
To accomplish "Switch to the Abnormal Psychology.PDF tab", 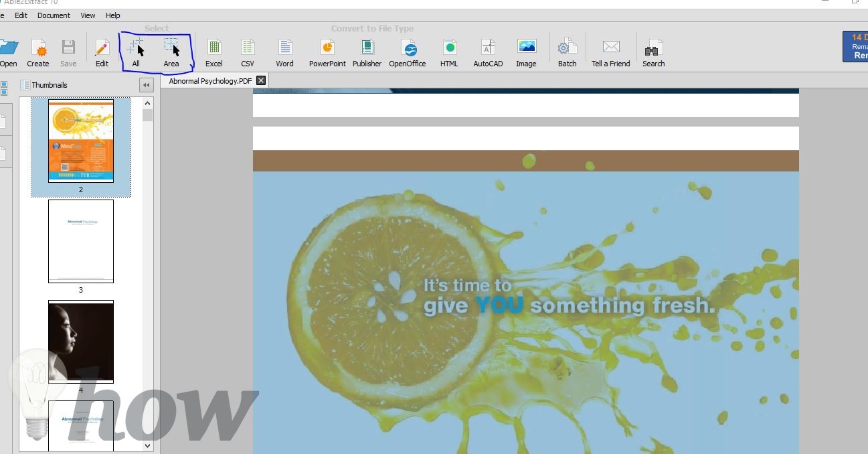I will (210, 80).
